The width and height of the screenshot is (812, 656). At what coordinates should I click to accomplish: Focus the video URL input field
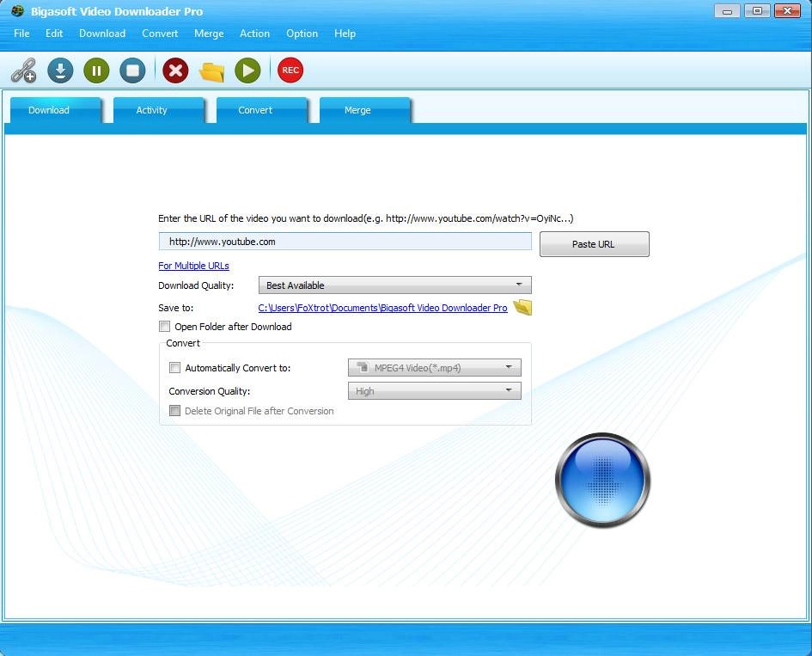[345, 242]
